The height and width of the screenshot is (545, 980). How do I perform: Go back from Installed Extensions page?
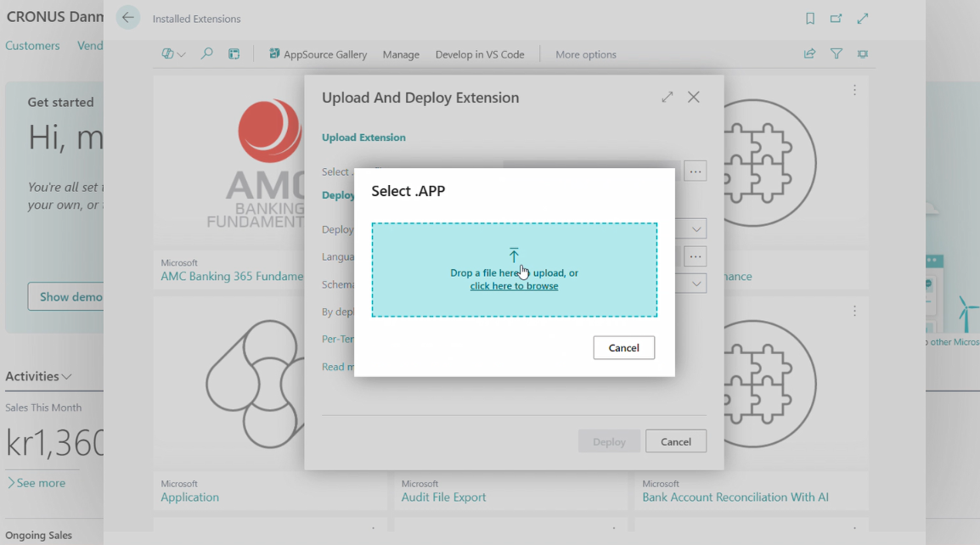[128, 18]
